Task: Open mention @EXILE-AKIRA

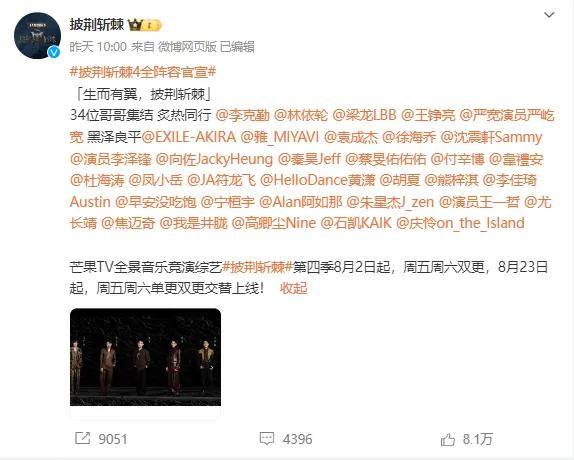Action: point(189,137)
